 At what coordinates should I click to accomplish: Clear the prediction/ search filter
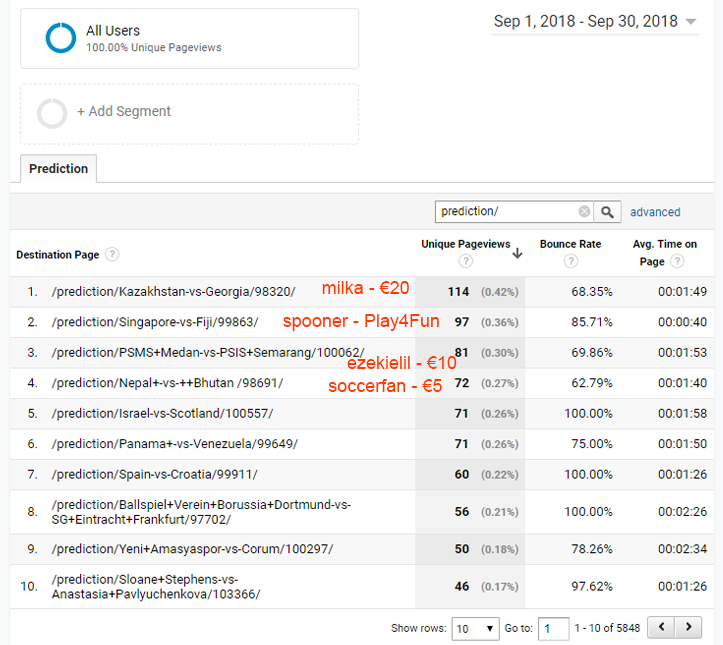(584, 212)
